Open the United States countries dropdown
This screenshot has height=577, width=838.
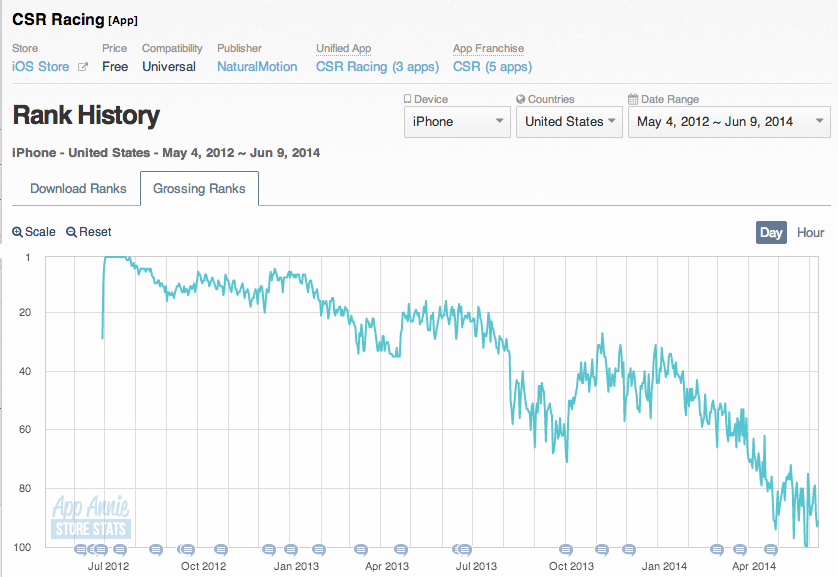pyautogui.click(x=569, y=122)
